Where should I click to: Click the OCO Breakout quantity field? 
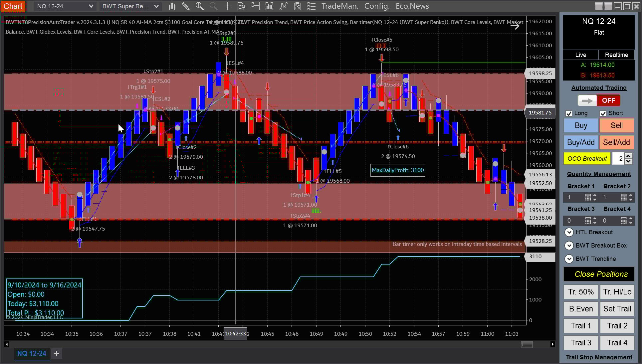pyautogui.click(x=619, y=159)
